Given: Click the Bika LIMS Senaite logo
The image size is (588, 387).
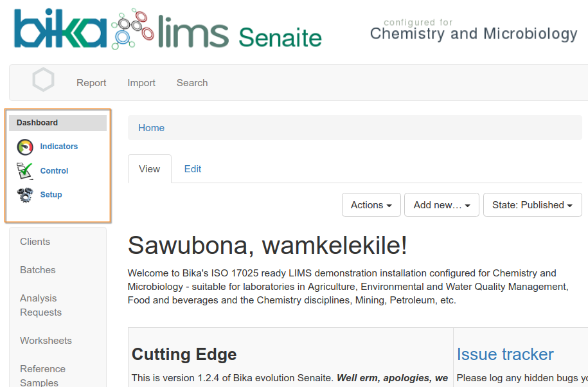Looking at the screenshot, I should coord(168,30).
